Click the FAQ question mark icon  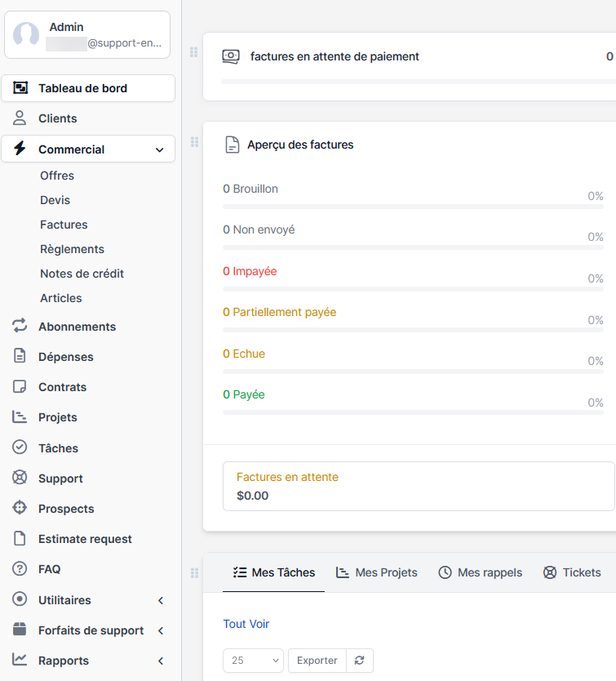tap(20, 568)
